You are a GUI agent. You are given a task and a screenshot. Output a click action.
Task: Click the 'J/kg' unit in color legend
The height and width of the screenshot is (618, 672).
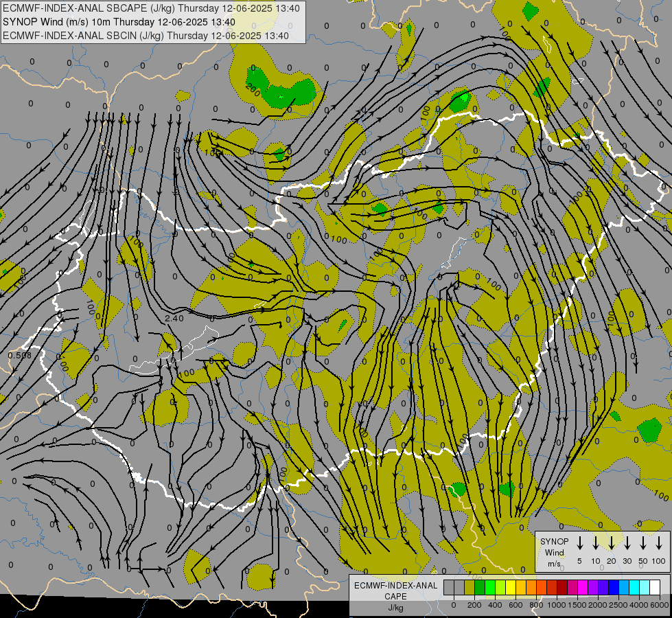point(395,608)
